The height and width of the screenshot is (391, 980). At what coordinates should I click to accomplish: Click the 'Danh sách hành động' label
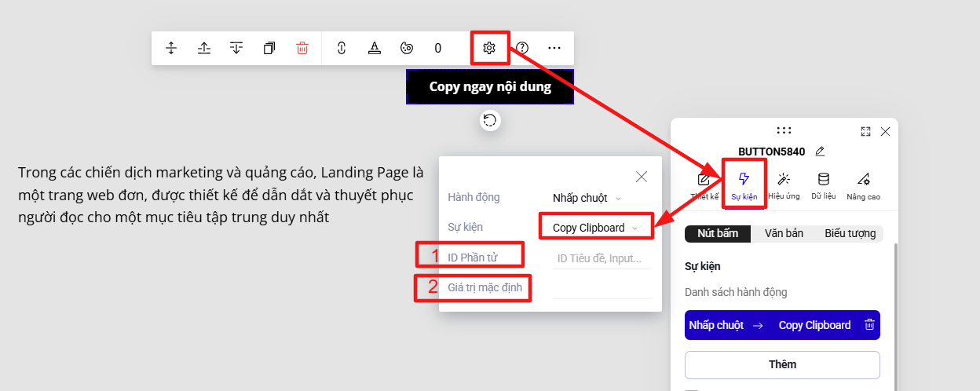pyautogui.click(x=736, y=292)
